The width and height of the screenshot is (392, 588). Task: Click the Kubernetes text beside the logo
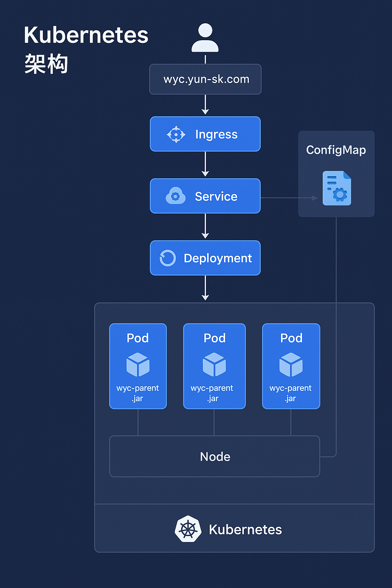point(245,529)
